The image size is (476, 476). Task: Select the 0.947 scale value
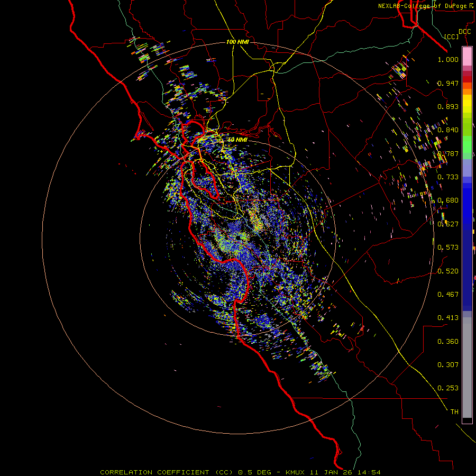[448, 83]
